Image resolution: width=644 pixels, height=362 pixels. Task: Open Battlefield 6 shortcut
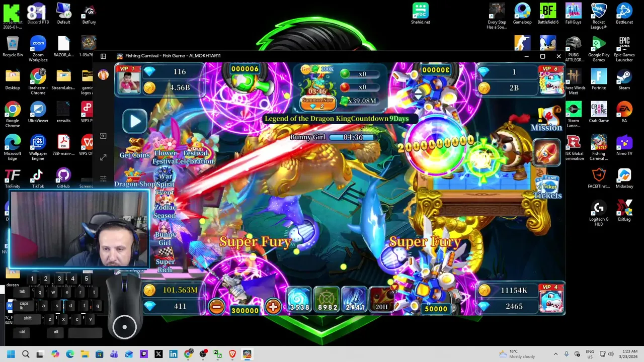548,14
